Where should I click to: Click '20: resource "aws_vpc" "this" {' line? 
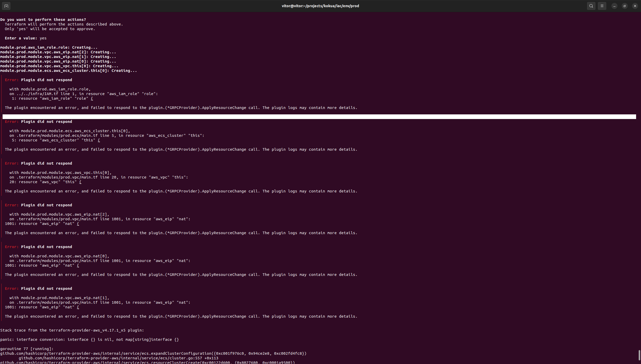tap(45, 182)
